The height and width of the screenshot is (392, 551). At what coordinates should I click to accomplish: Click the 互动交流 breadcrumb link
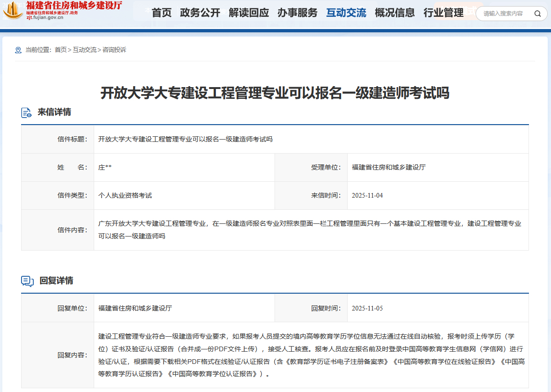tap(84, 50)
